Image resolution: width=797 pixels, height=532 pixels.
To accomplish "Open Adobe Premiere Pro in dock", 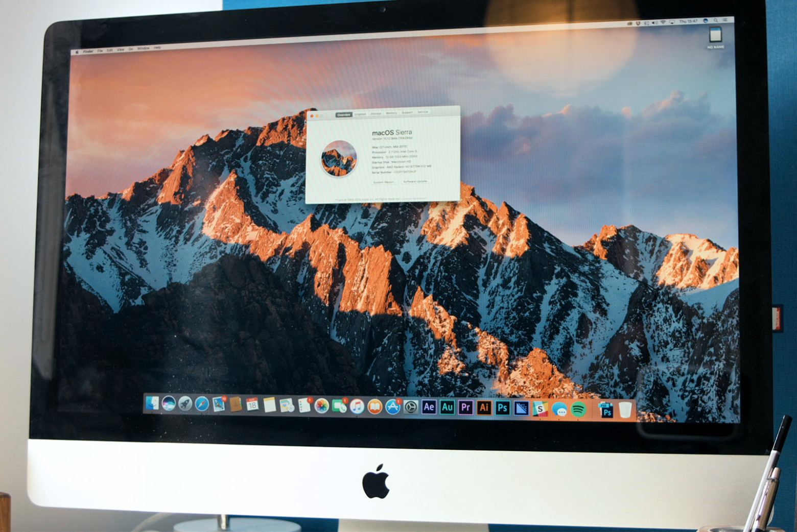I will click(465, 407).
